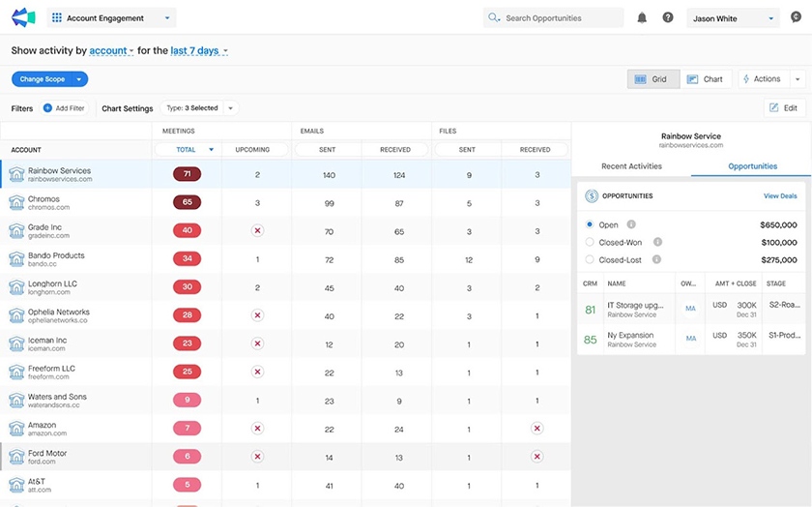Screen dimensions: 812x507
Task: Click the CRM score 81
Action: (591, 310)
